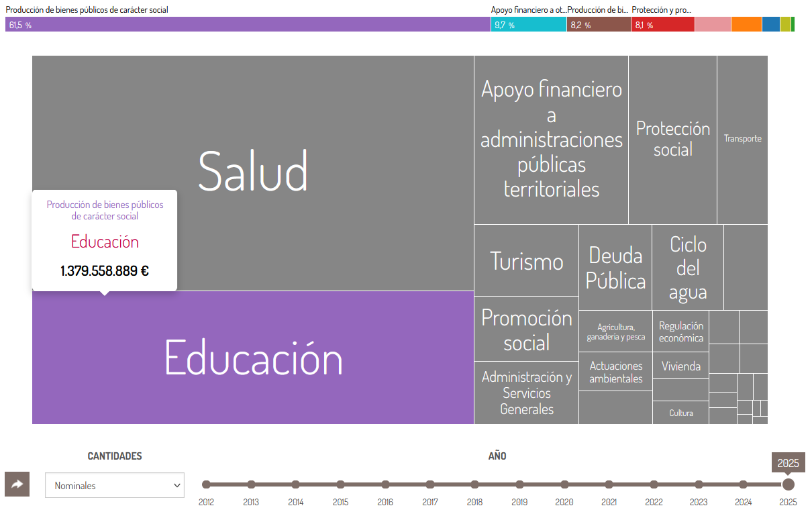Click the purple 61,5 % bar segment
Viewport: 812px width, 516px height.
coord(248,25)
